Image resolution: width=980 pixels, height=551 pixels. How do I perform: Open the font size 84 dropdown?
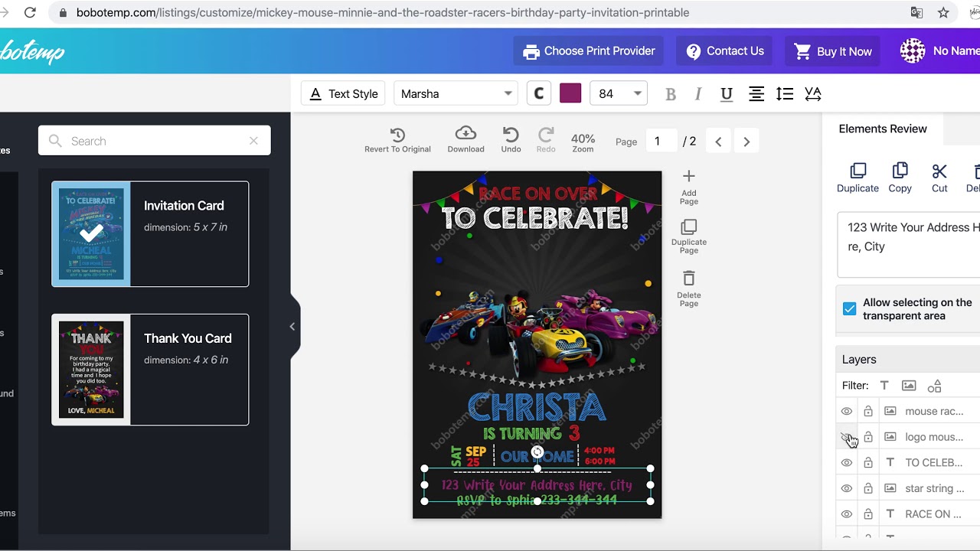point(619,93)
